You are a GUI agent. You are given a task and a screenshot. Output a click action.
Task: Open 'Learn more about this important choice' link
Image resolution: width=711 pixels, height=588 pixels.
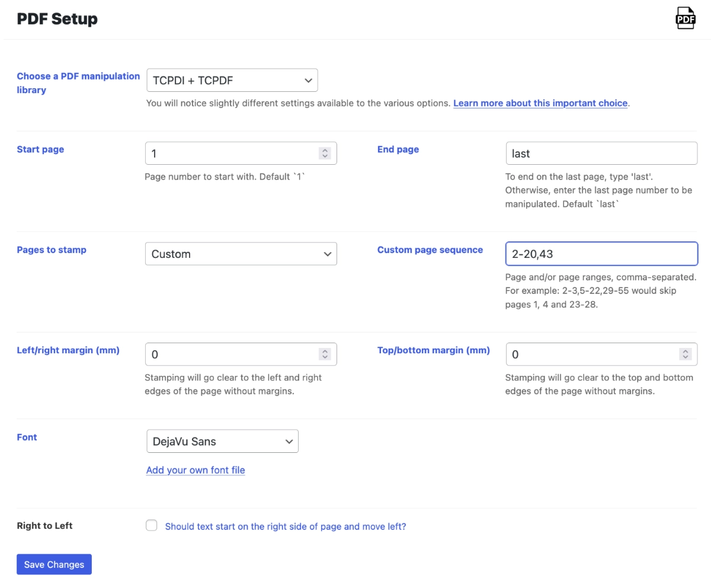(540, 103)
